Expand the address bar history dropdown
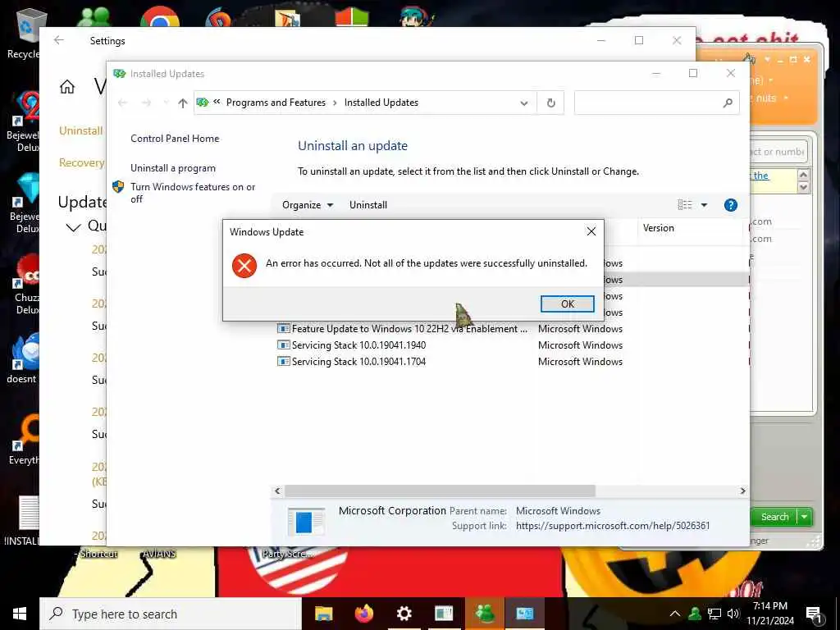The width and height of the screenshot is (840, 630). coord(524,103)
